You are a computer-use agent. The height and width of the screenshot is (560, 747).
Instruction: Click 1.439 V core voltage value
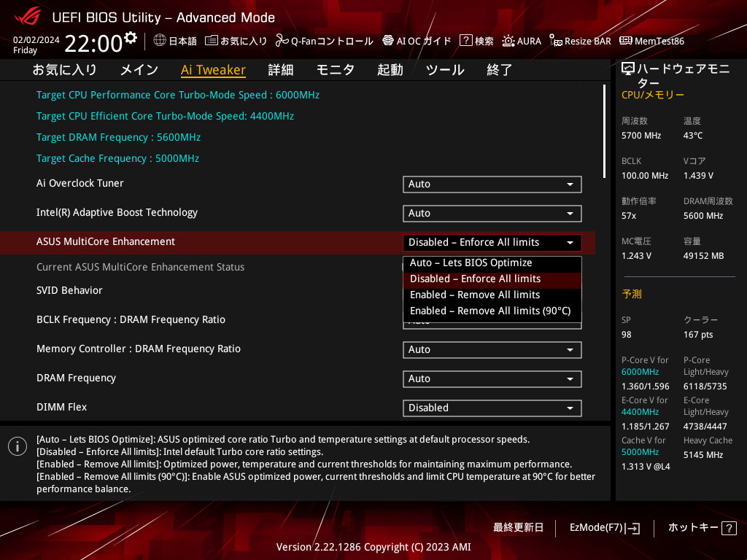[x=698, y=176]
